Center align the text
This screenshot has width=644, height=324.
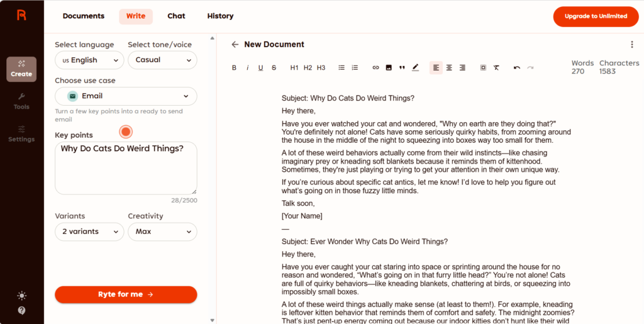[449, 68]
